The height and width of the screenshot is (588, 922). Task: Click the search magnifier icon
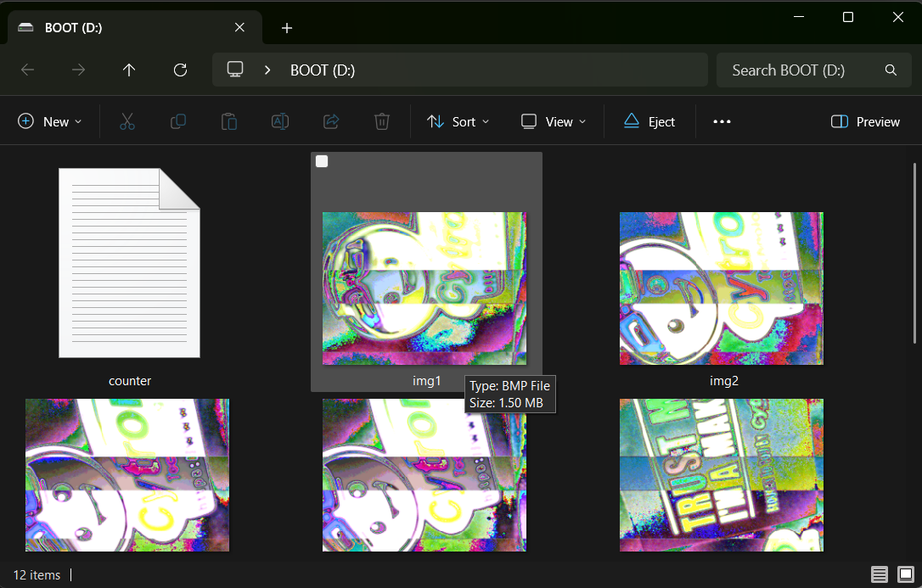click(x=891, y=70)
